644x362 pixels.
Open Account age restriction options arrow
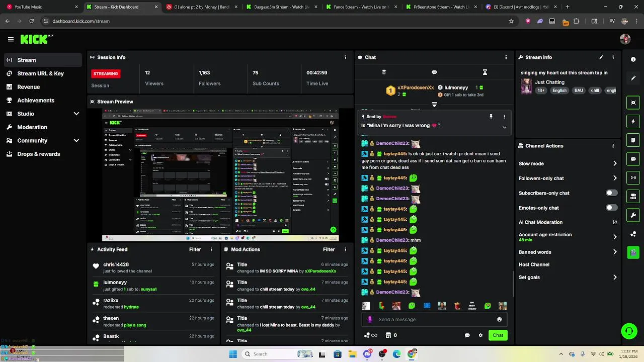click(x=614, y=237)
